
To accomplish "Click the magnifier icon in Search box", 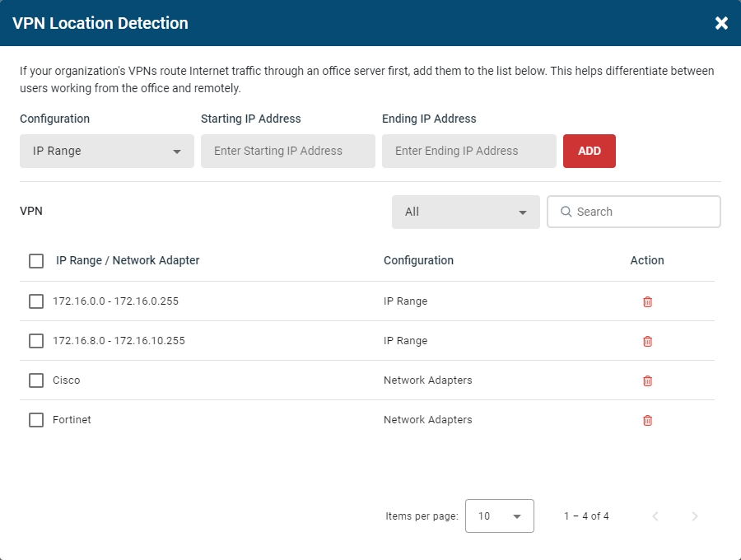I will point(566,212).
